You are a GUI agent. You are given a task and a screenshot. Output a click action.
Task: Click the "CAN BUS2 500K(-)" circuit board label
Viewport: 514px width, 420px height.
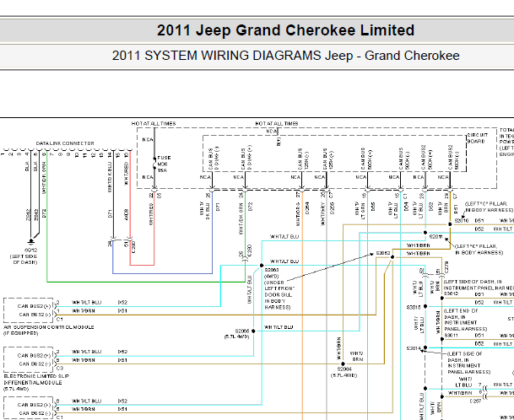pos(454,158)
